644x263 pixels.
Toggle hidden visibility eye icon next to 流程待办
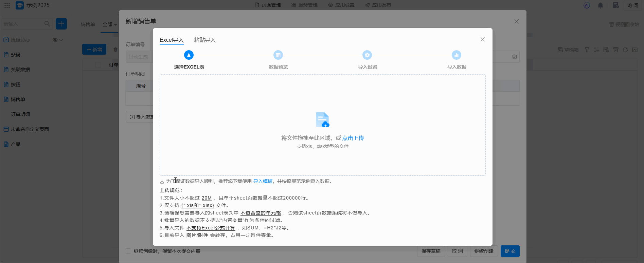[55, 40]
